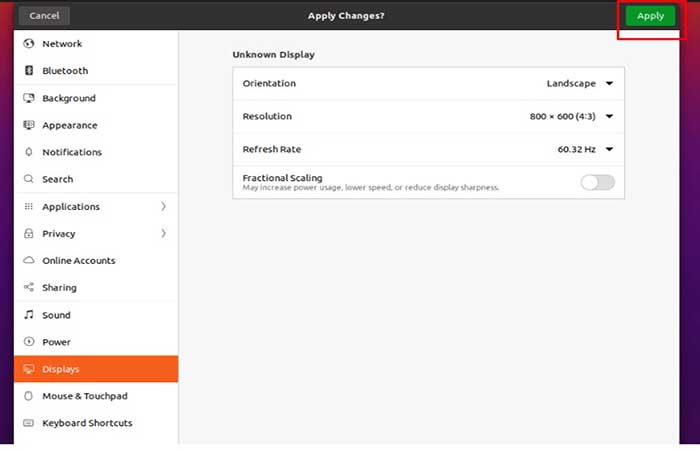
Task: Go to Background settings
Action: [x=96, y=98]
